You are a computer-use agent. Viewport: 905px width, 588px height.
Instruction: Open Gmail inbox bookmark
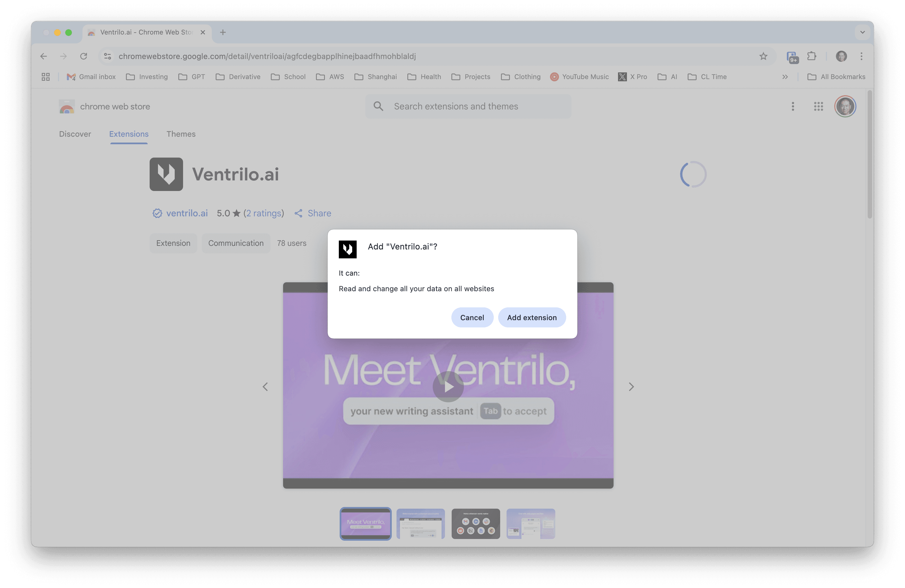[x=91, y=77]
